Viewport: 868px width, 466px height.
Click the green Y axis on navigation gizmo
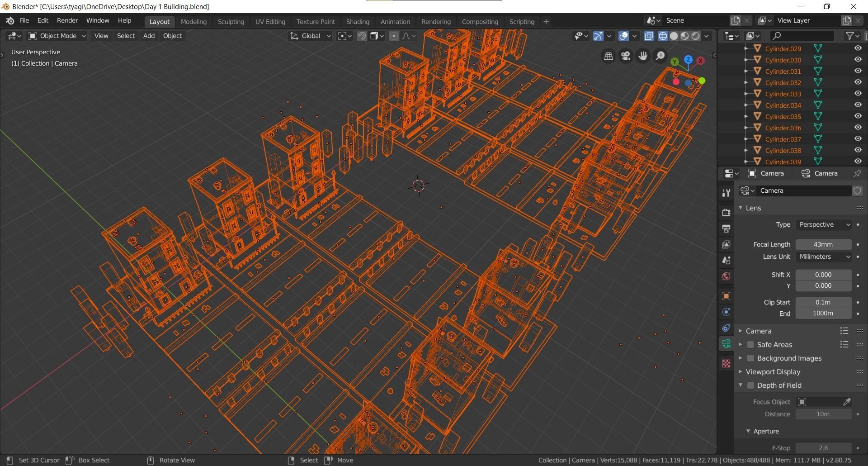point(675,62)
